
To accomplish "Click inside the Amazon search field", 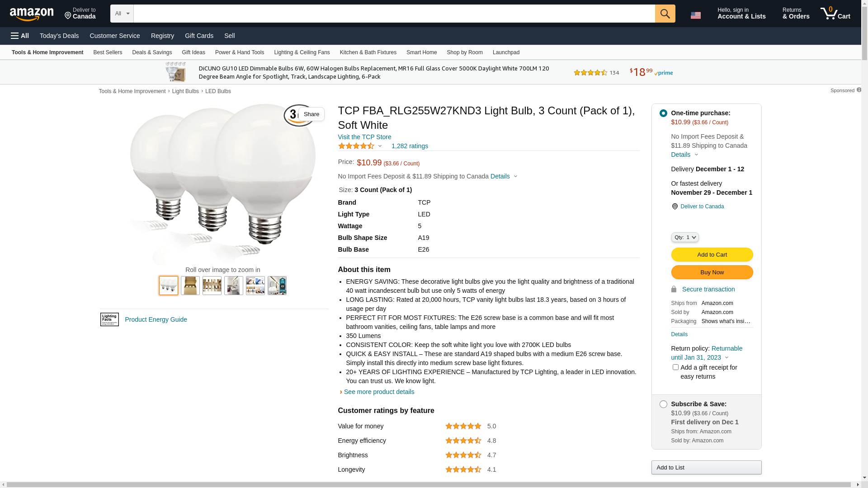I will coord(394,14).
